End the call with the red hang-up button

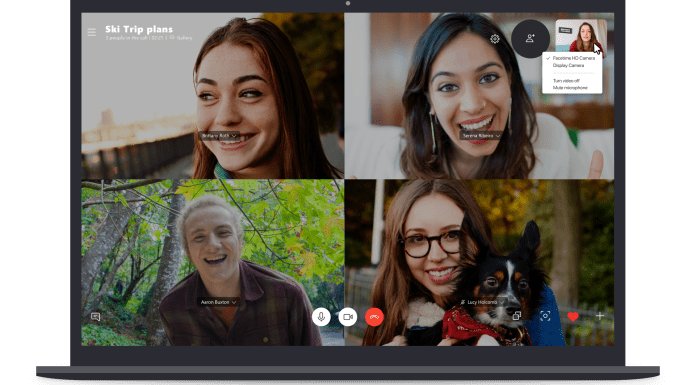point(374,317)
